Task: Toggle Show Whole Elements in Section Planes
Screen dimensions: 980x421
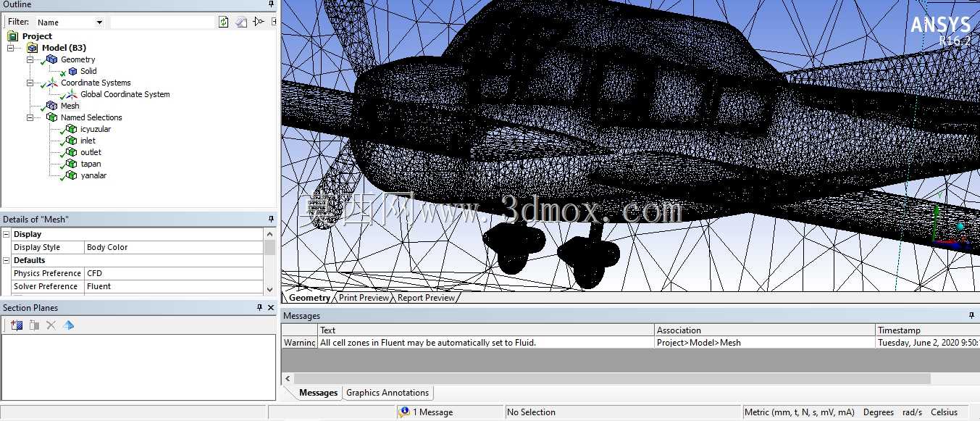Action: 68,325
